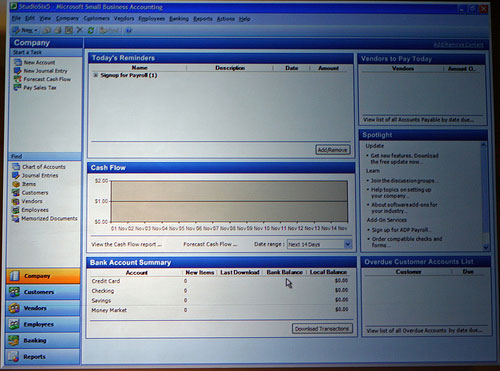Open New Journal Entry icon
Image resolution: width=500 pixels, height=371 pixels.
pos(17,71)
